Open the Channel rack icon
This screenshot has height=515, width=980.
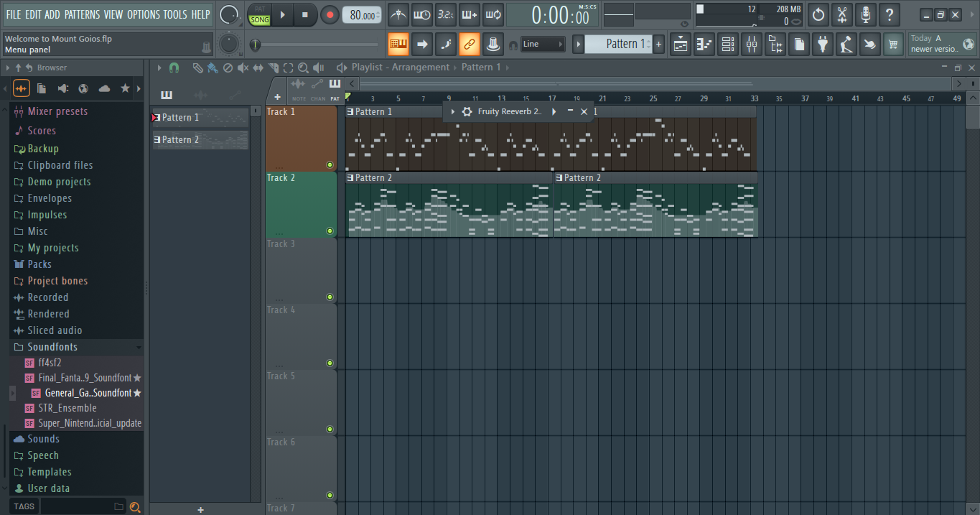click(x=728, y=44)
